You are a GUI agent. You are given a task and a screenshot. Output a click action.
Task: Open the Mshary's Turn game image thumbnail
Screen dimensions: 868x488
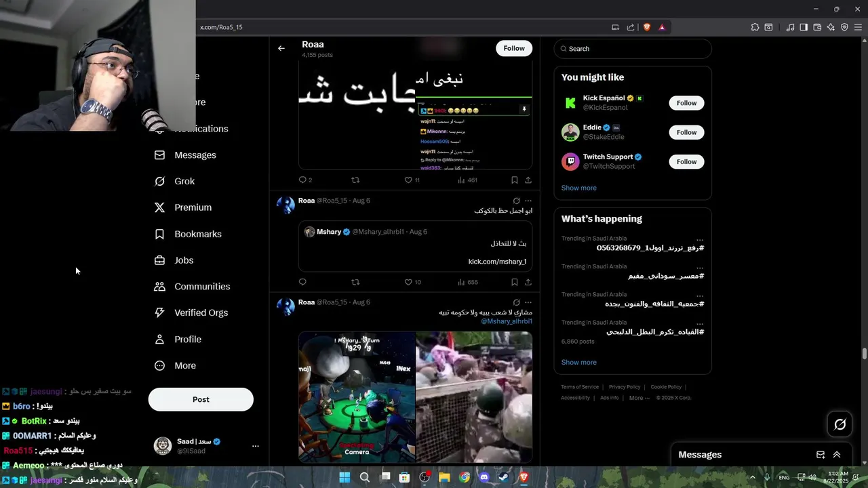pos(357,396)
